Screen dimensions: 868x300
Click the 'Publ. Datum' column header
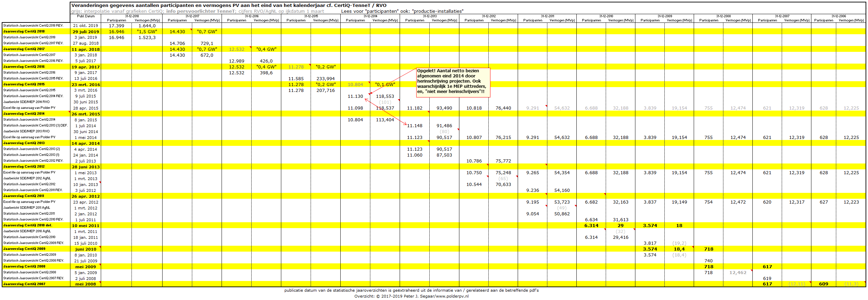click(86, 16)
